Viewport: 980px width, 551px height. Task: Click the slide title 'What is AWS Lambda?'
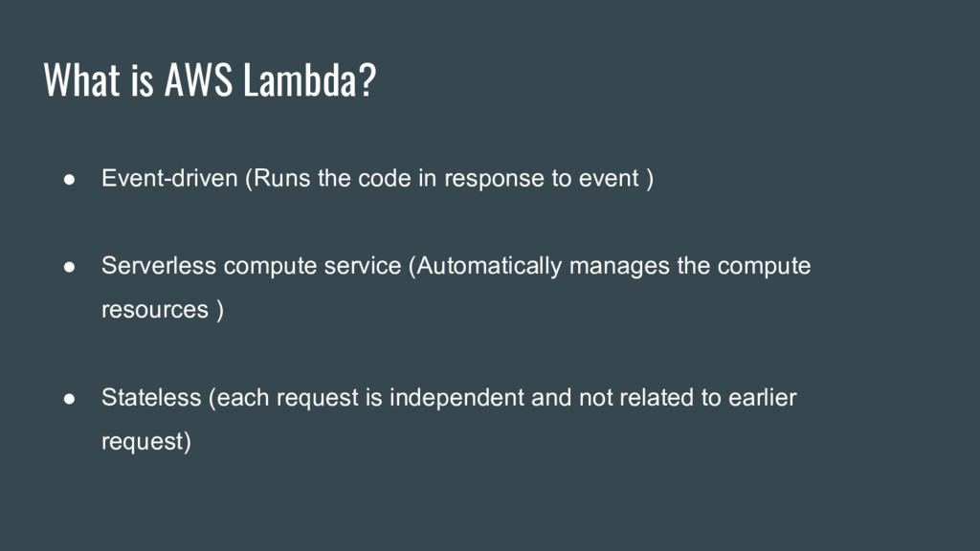(x=210, y=80)
